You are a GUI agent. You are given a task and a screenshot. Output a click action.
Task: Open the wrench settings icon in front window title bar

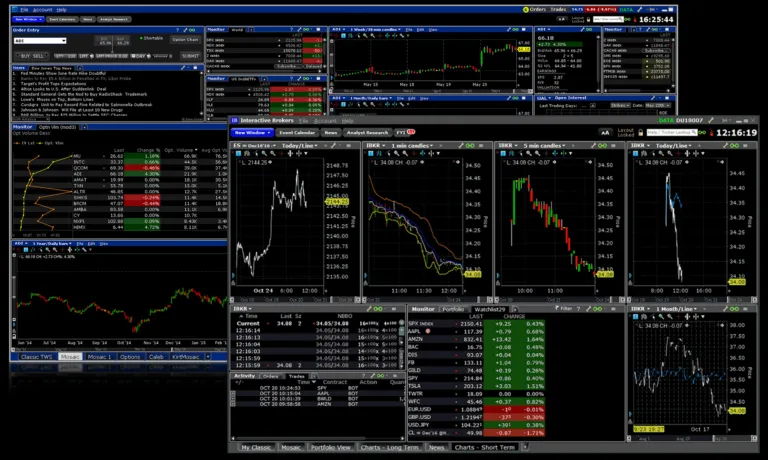pyautogui.click(x=711, y=121)
